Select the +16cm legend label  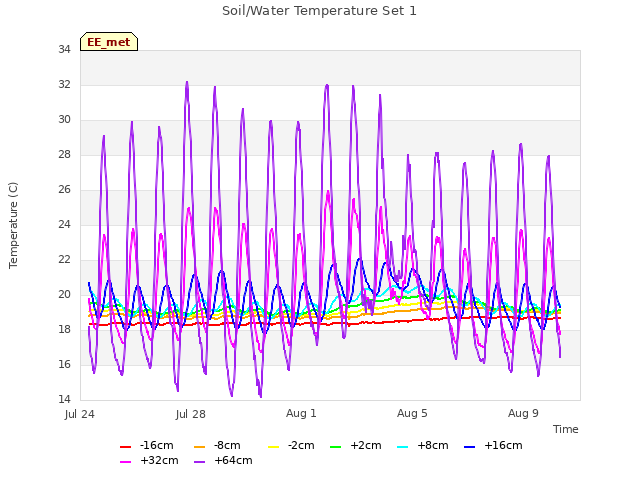point(503,445)
